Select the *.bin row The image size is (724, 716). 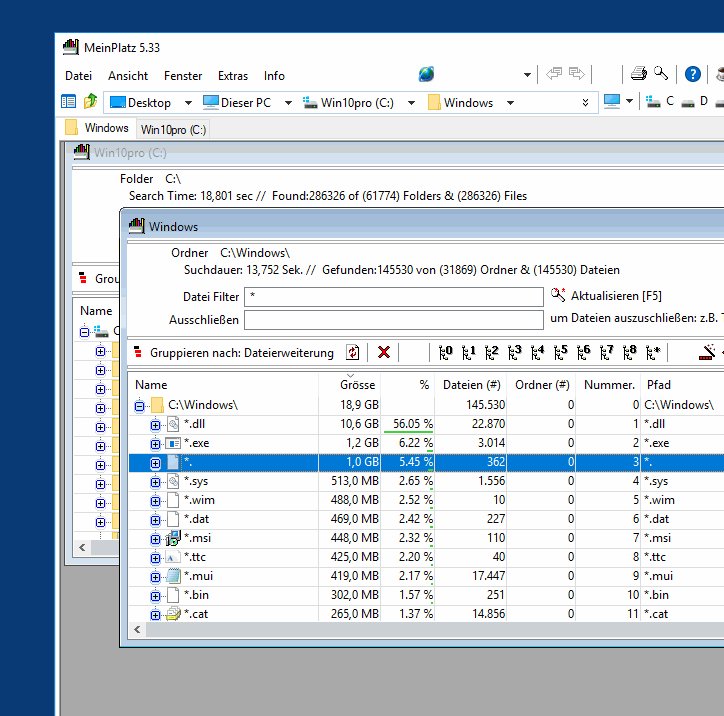point(426,595)
